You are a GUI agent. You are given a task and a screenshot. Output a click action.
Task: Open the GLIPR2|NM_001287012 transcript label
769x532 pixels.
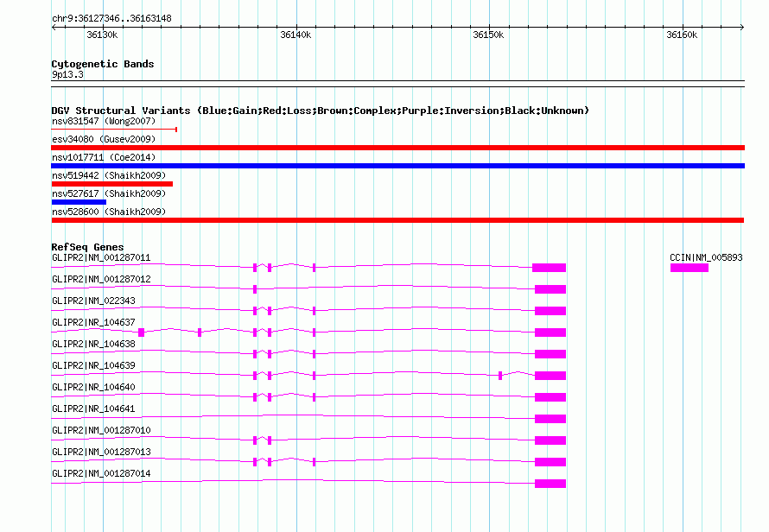point(101,280)
